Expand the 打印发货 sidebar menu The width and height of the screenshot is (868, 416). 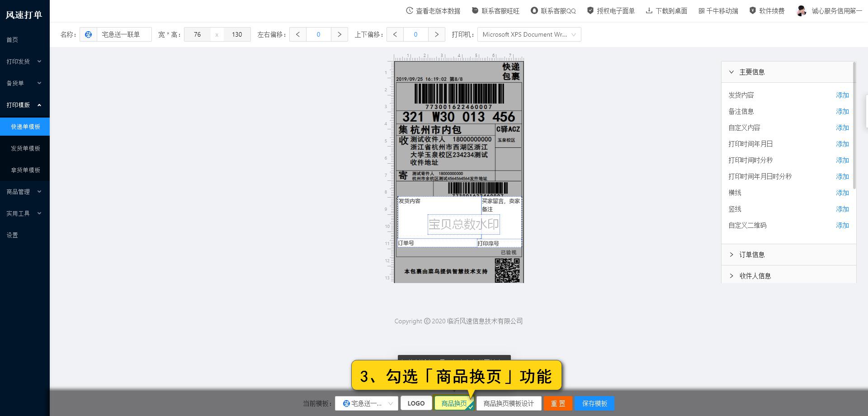click(x=24, y=61)
